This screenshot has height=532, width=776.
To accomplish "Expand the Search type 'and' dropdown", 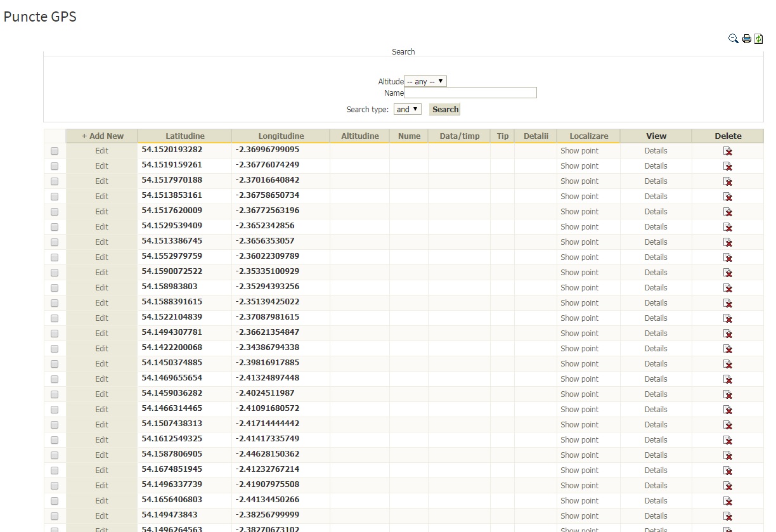I will tap(407, 110).
